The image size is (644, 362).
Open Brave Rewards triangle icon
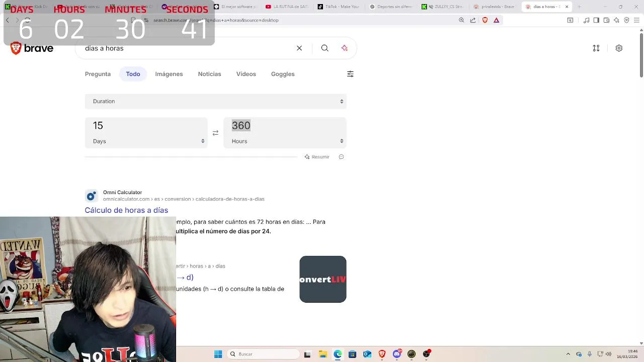click(x=497, y=20)
